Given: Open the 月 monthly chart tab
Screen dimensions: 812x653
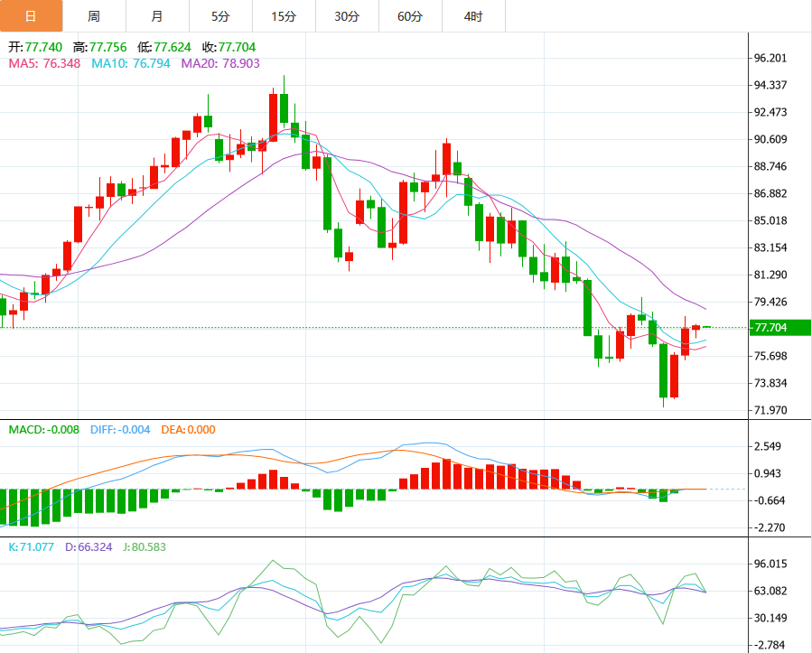Looking at the screenshot, I should click(x=157, y=16).
